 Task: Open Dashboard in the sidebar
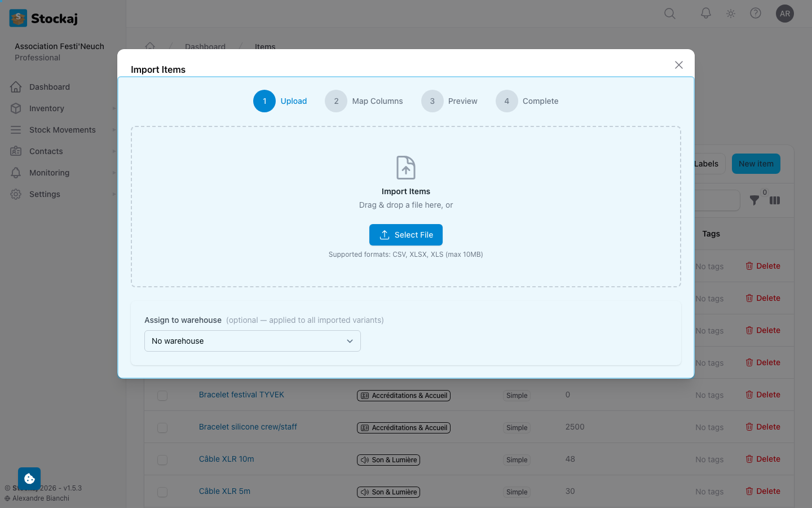tap(50, 87)
